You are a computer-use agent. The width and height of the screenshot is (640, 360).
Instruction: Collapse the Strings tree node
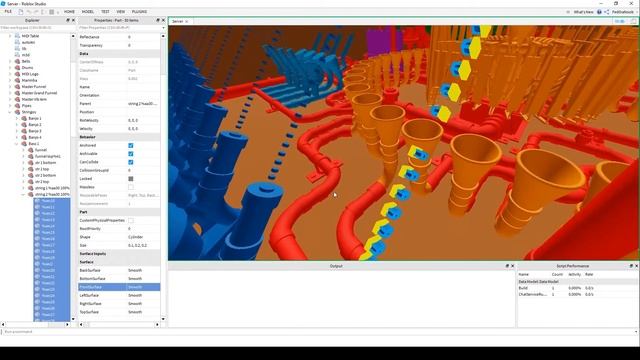pos(10,112)
